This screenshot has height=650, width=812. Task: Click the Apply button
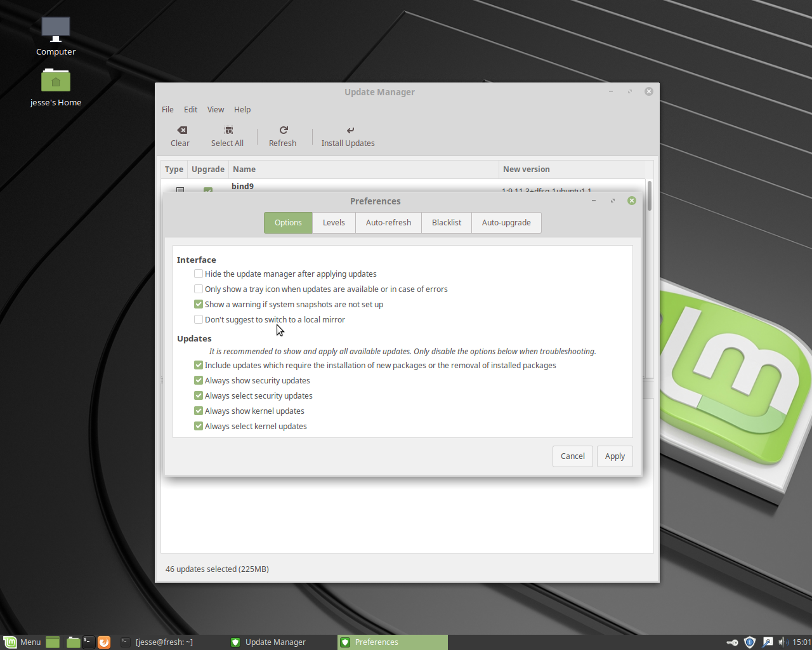tap(615, 456)
